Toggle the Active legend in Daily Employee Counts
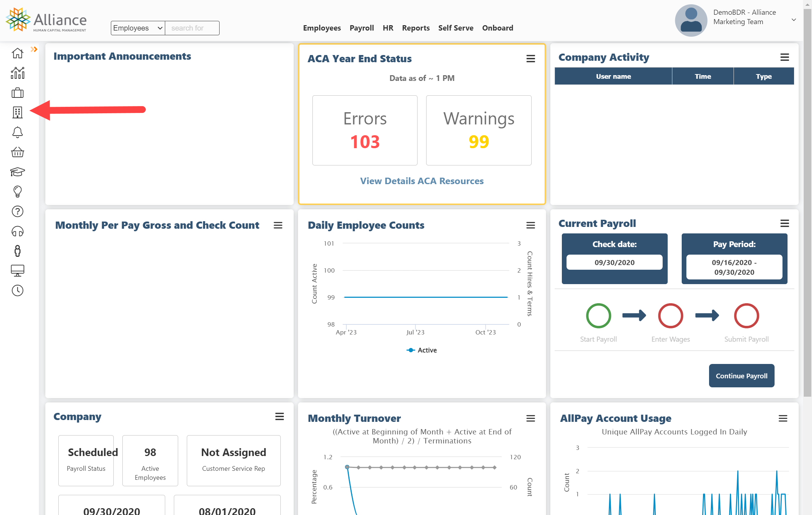Image resolution: width=812 pixels, height=515 pixels. (x=422, y=350)
